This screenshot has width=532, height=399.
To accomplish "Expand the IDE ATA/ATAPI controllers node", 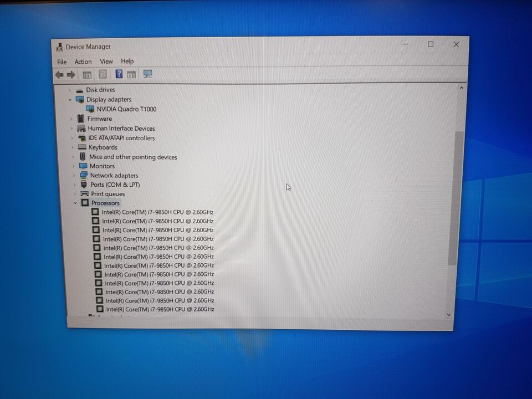I will pos(72,138).
